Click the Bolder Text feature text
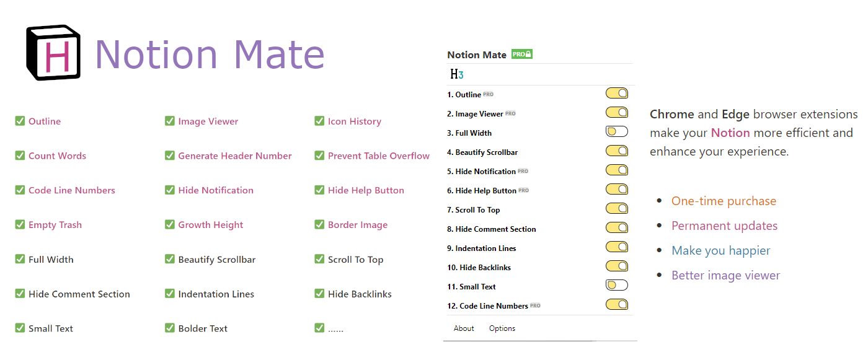The image size is (868, 347). pos(203,328)
